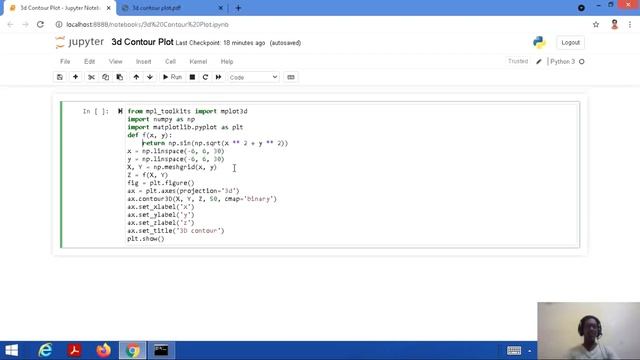Screen dimensions: 640x360
Task: Go forward in browser history
Action: pyautogui.click(x=25, y=24)
